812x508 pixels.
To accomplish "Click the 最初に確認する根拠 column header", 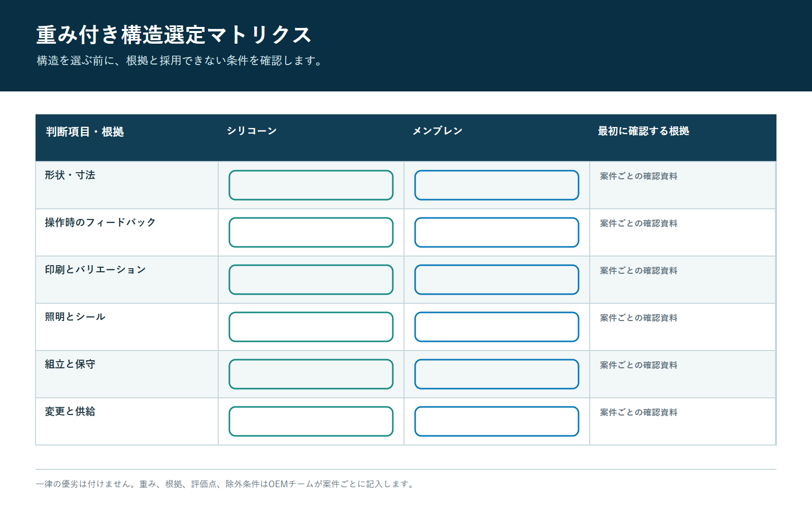I will pyautogui.click(x=644, y=131).
